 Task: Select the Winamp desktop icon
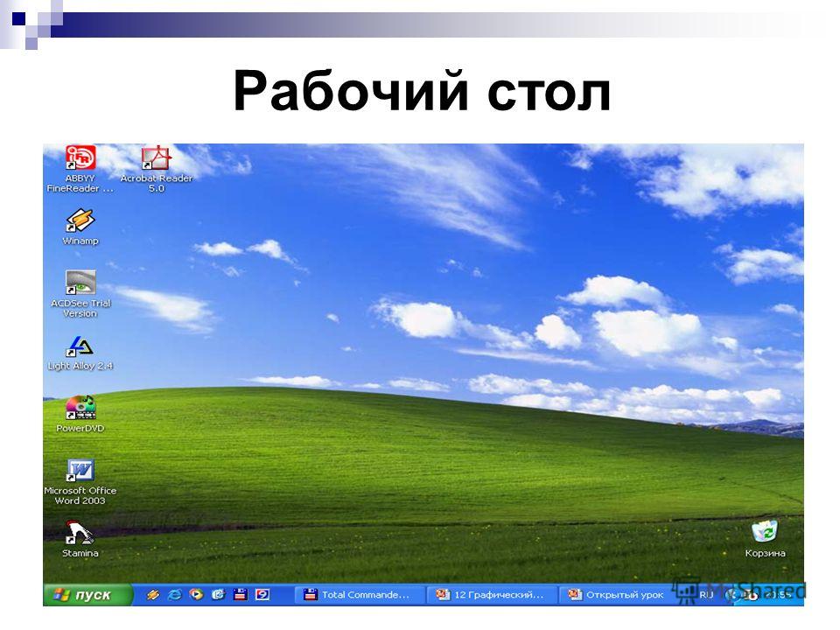(80, 227)
